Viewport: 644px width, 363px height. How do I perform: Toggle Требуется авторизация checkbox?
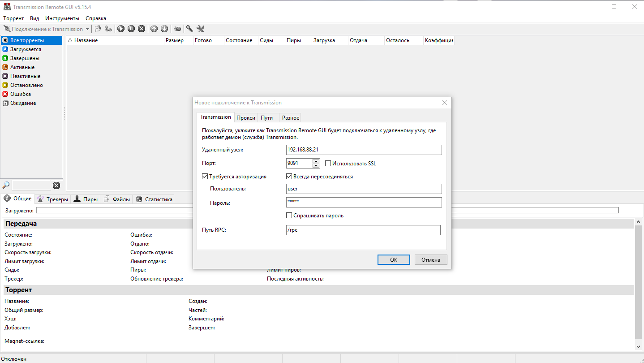tap(205, 177)
